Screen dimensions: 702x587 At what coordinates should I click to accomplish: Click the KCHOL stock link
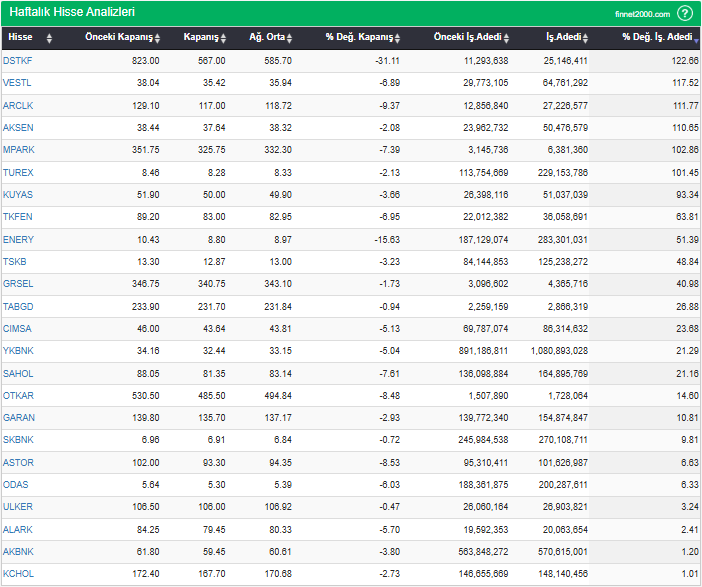(x=18, y=574)
